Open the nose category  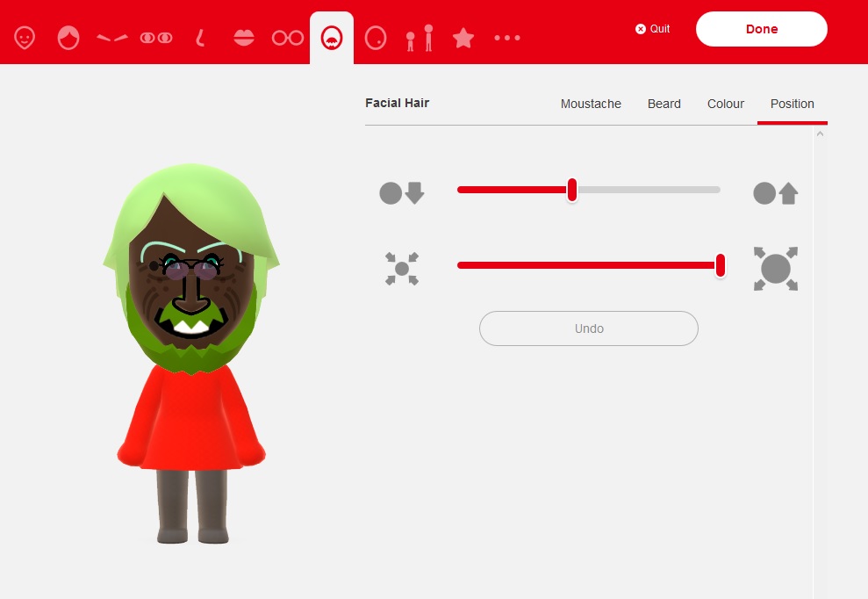pyautogui.click(x=200, y=38)
